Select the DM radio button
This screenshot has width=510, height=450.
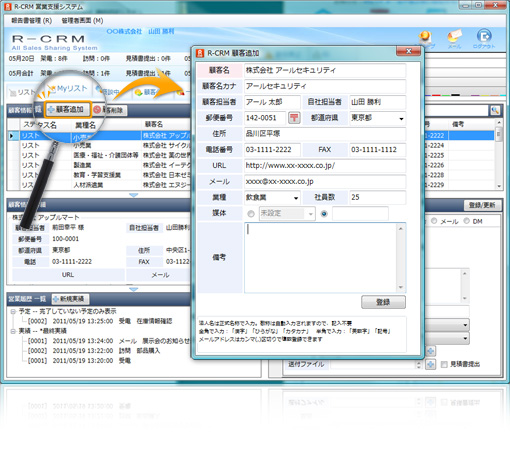467,221
